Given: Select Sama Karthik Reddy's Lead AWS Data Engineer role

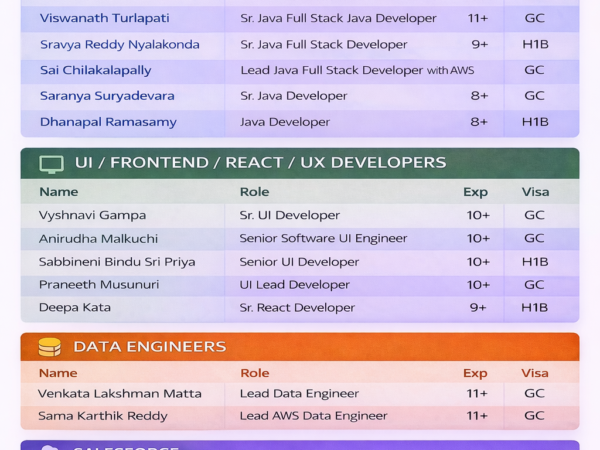Looking at the screenshot, I should coord(313,416).
